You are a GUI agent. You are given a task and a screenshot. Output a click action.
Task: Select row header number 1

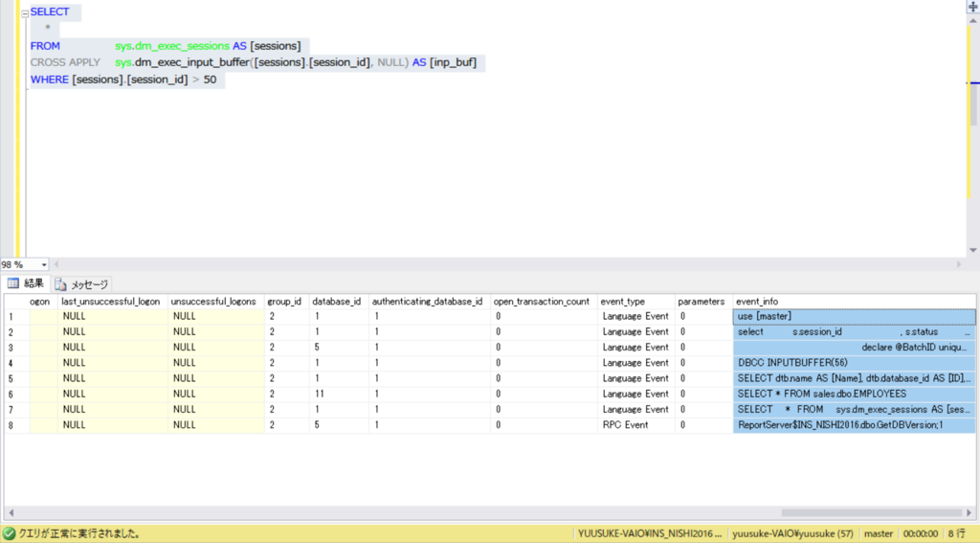(x=16, y=317)
